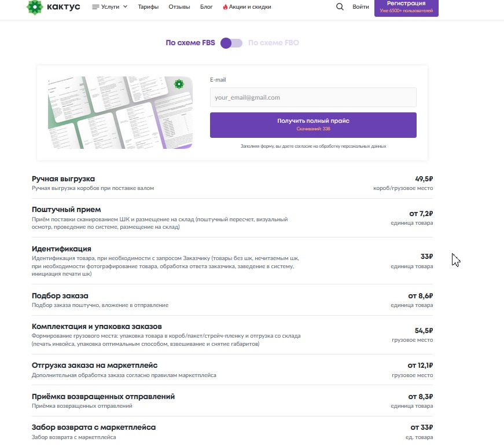The image size is (504, 446).
Task: Click the search magnifier icon
Action: (340, 7)
